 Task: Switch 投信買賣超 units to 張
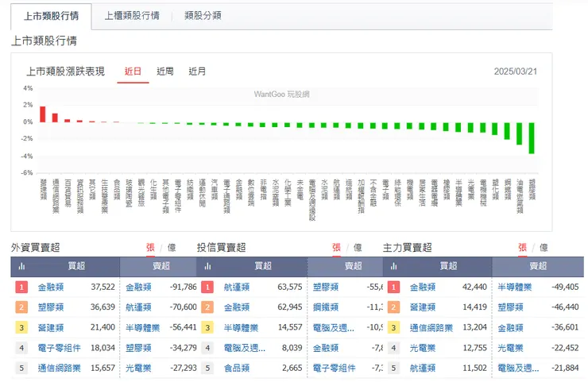[x=336, y=247]
